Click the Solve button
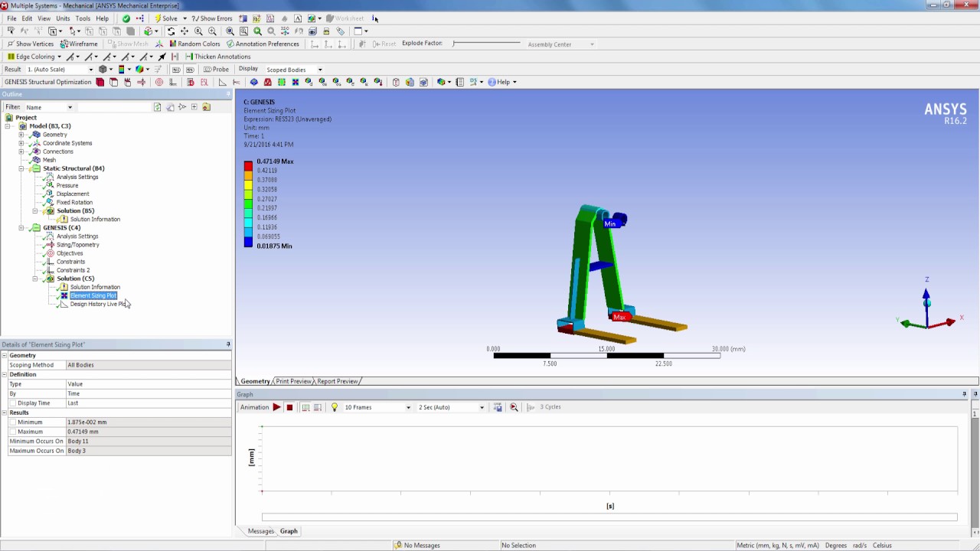Screen dimensions: 980x551 165,18
